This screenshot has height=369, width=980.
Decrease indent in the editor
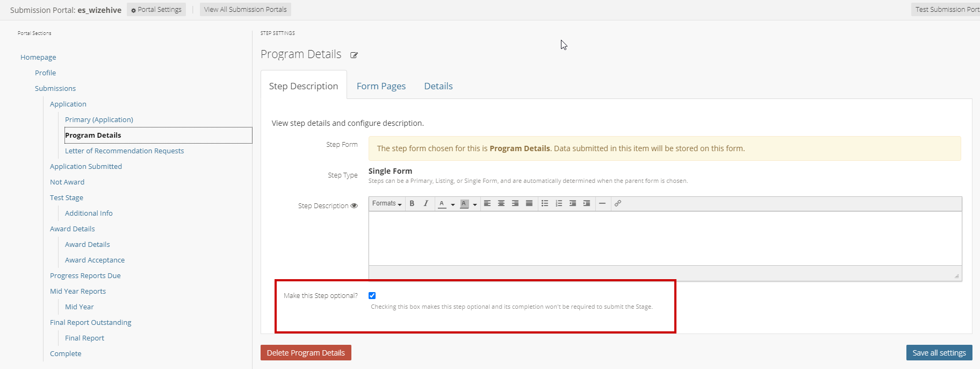point(573,203)
